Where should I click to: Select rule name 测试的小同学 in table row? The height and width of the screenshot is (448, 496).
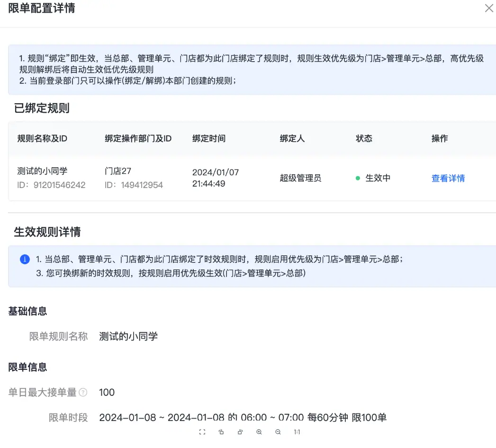click(x=42, y=171)
